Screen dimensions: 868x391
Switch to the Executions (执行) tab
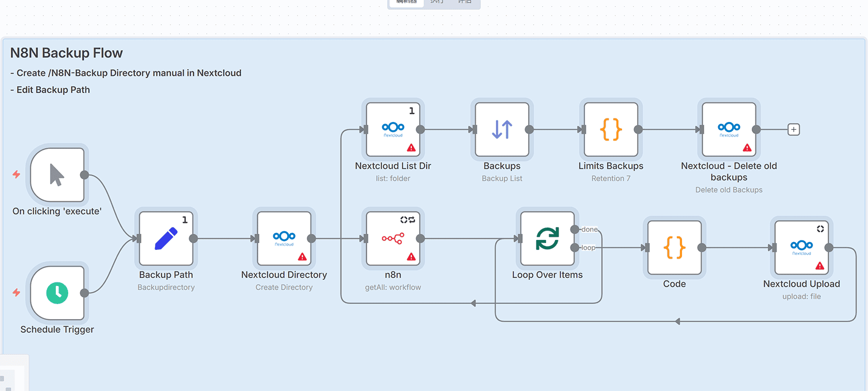437,2
